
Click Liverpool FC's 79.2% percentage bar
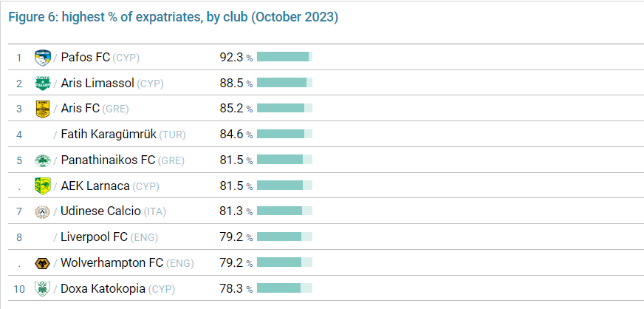click(284, 237)
